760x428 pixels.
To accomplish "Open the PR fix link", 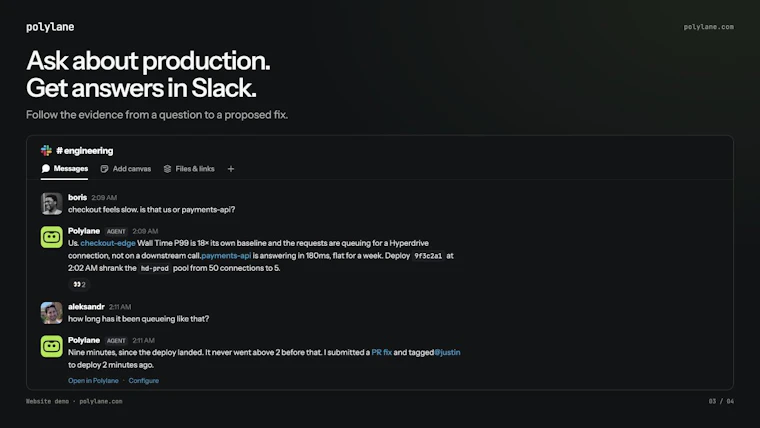I will 381,352.
